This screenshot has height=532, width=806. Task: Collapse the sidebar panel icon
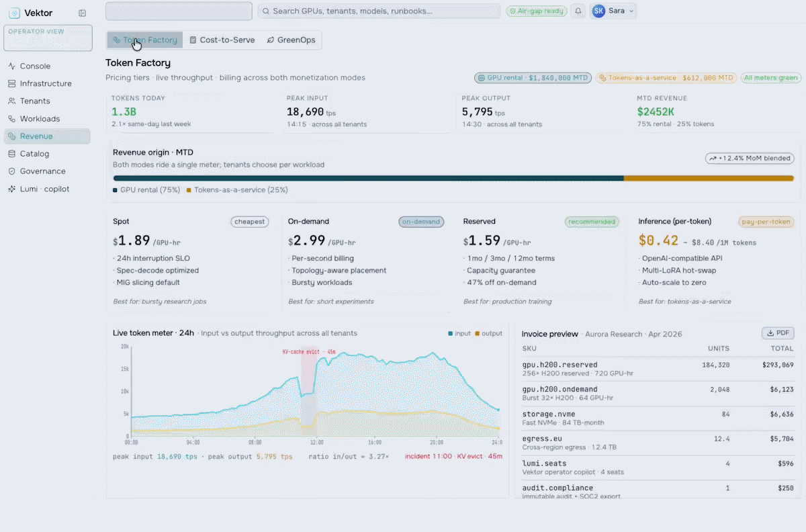point(82,13)
